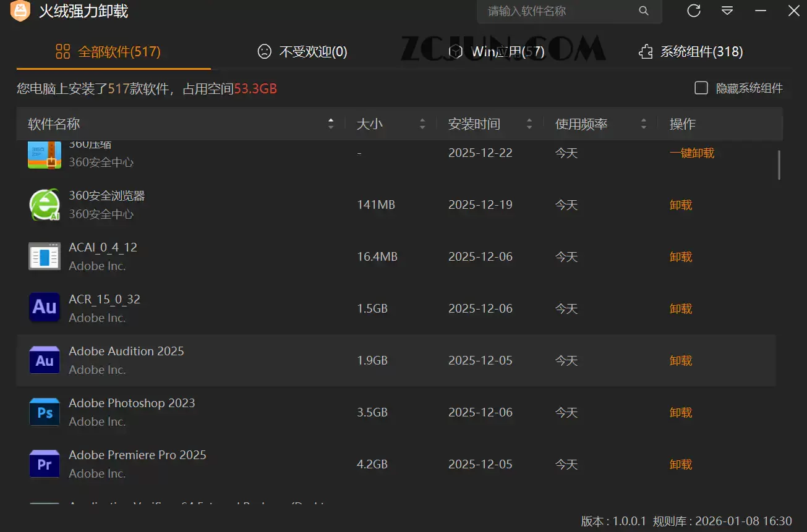This screenshot has height=532, width=807.
Task: Click the Adobe Audition 2025 Au icon
Action: tap(44, 360)
